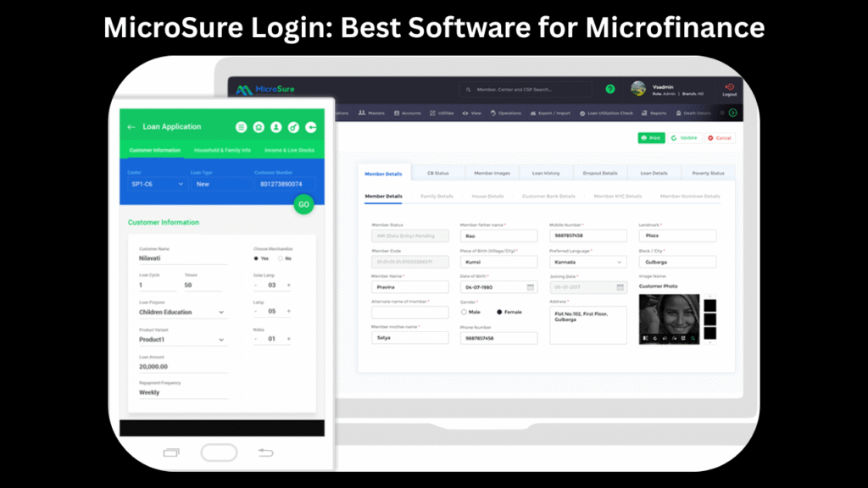Open the Member KYC Details sub-tab
This screenshot has width=868, height=488.
(x=617, y=197)
